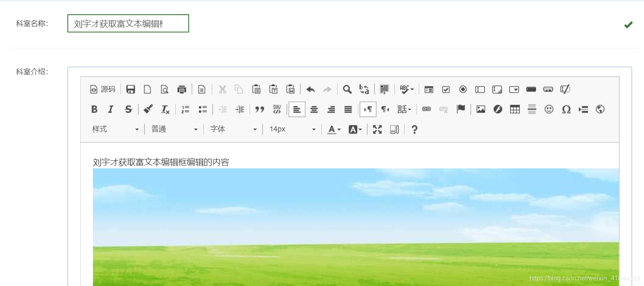Screen dimensions: 644x286
Task: Insert an Image Button element
Action: 548,89
